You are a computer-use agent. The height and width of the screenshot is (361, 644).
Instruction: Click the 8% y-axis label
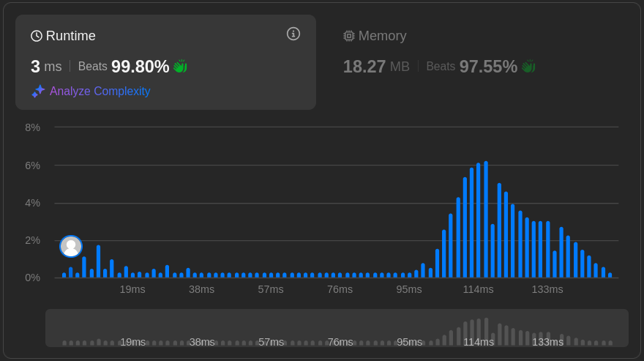[x=32, y=127]
